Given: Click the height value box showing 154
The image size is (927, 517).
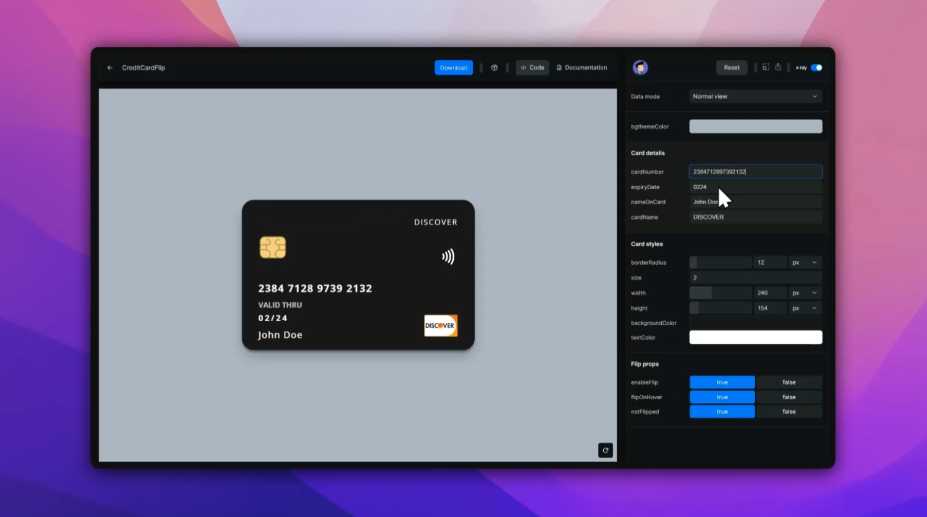Looking at the screenshot, I should pyautogui.click(x=770, y=308).
